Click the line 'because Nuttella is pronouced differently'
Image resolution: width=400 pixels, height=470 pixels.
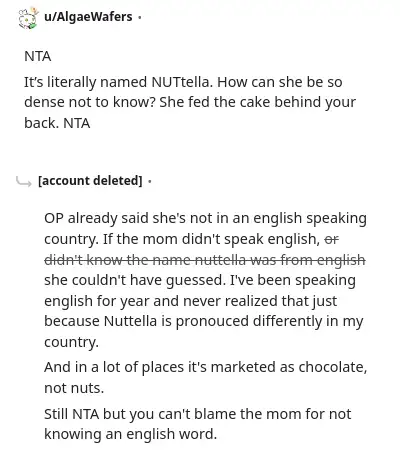(x=204, y=321)
